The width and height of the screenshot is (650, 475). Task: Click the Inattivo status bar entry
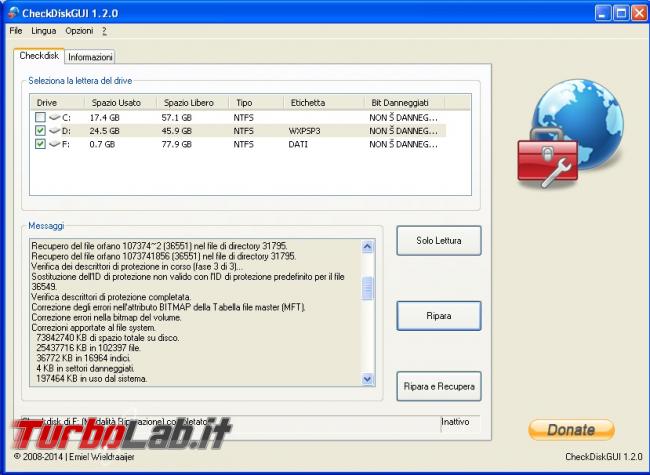click(x=455, y=422)
